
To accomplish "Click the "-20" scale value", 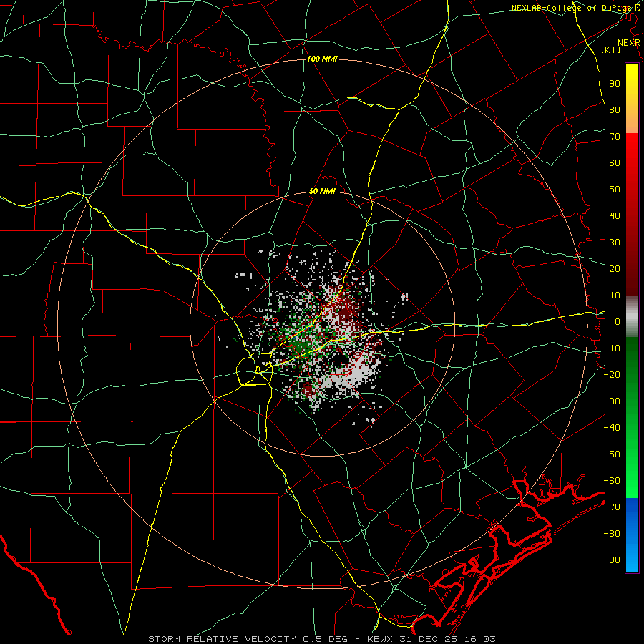I will [x=612, y=374].
